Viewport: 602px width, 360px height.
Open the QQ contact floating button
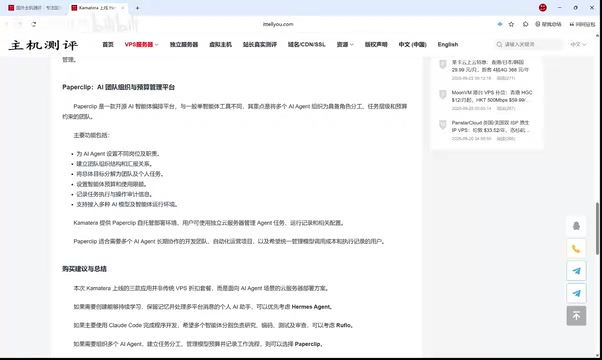[x=576, y=226]
